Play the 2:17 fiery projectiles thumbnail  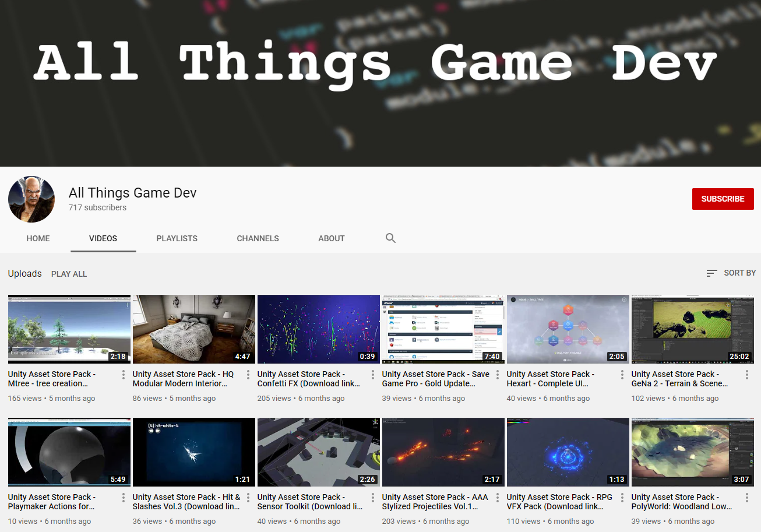443,452
